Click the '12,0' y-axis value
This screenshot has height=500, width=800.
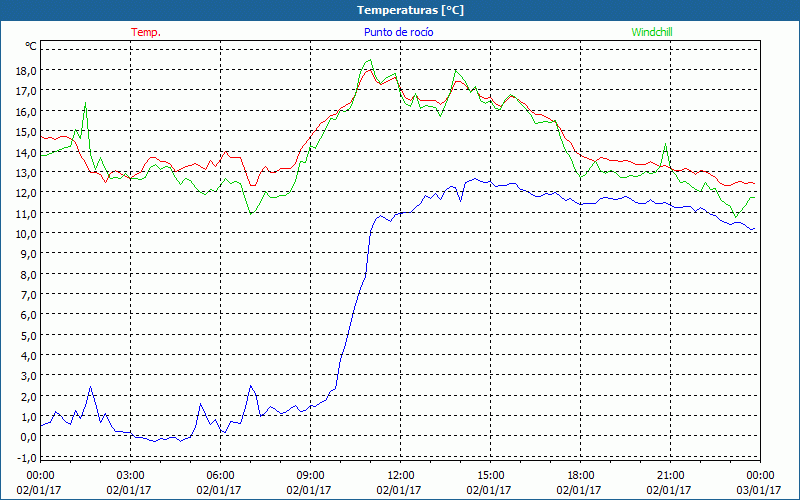click(x=27, y=192)
